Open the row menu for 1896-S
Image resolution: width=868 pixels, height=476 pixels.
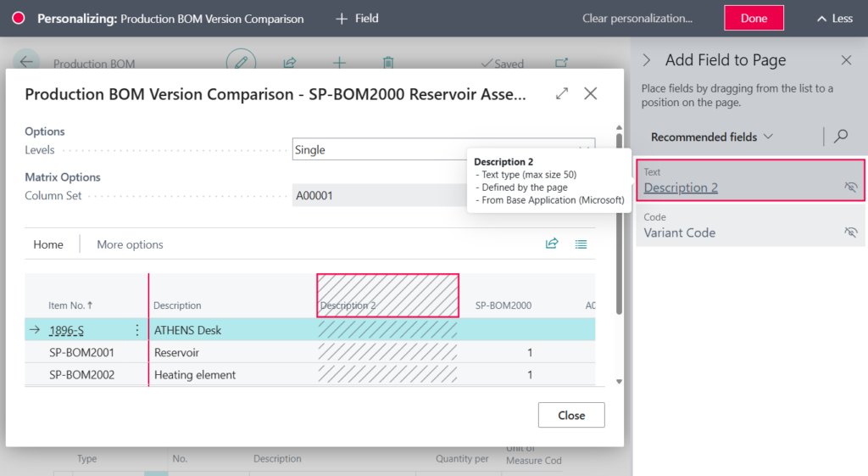[x=137, y=330]
